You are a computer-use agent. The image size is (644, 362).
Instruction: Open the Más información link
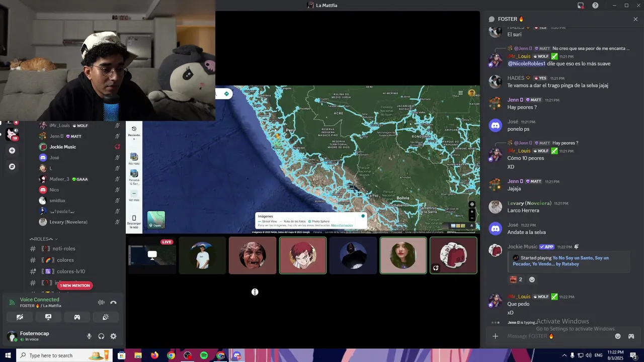coord(342,225)
